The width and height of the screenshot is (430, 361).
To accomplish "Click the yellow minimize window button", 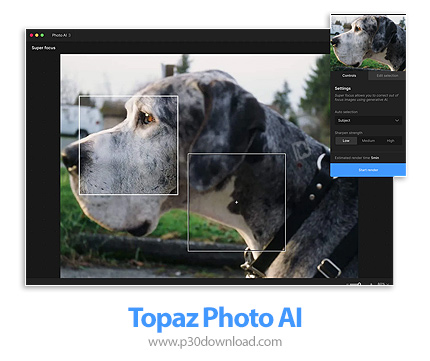I will pos(37,35).
